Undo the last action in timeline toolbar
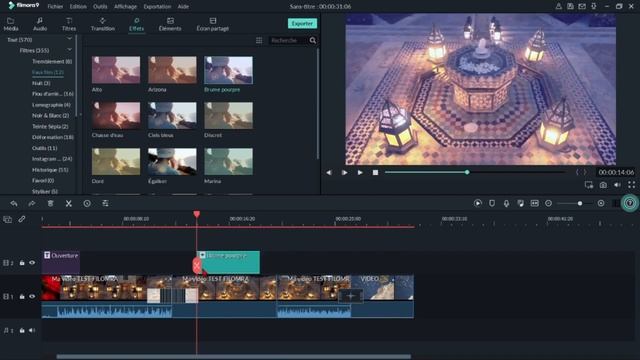 point(14,203)
